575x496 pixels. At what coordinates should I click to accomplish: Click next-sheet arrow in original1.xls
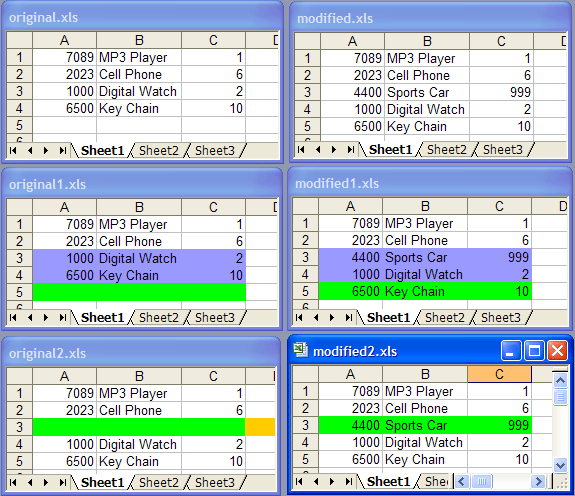(x=46, y=317)
